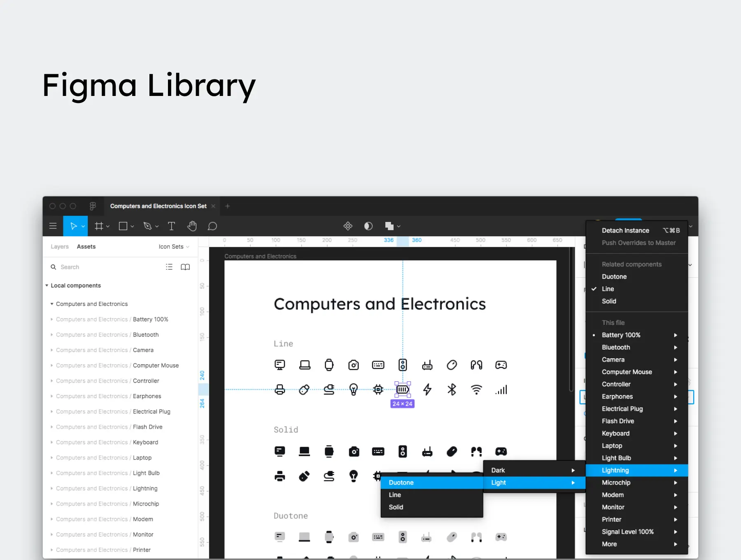This screenshot has width=741, height=560.
Task: Add a new tab with plus button
Action: click(228, 206)
